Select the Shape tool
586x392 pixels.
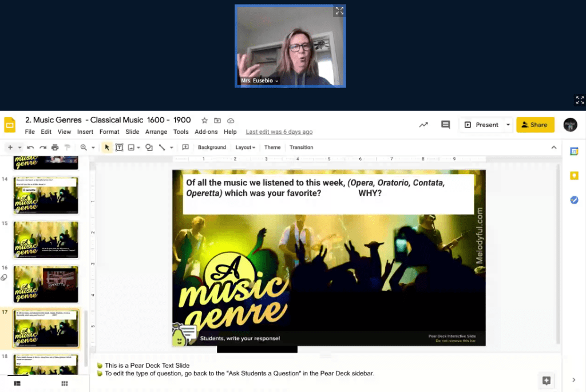[x=149, y=148]
